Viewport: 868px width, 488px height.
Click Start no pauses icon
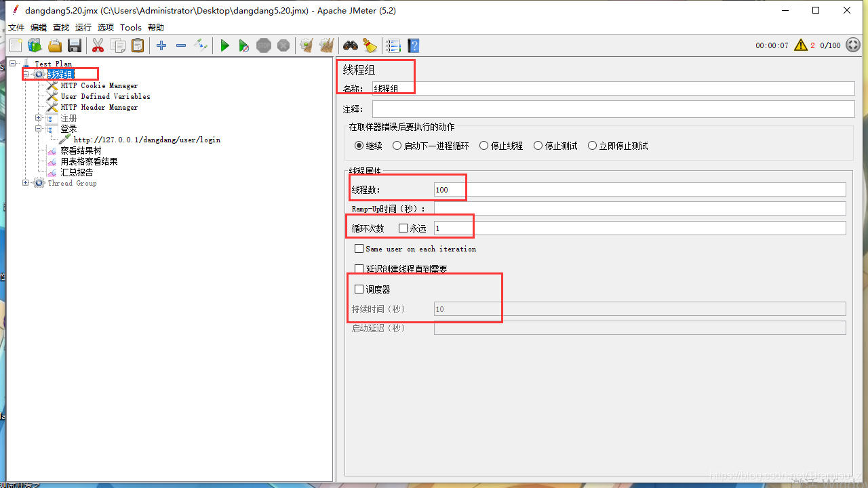coord(244,45)
